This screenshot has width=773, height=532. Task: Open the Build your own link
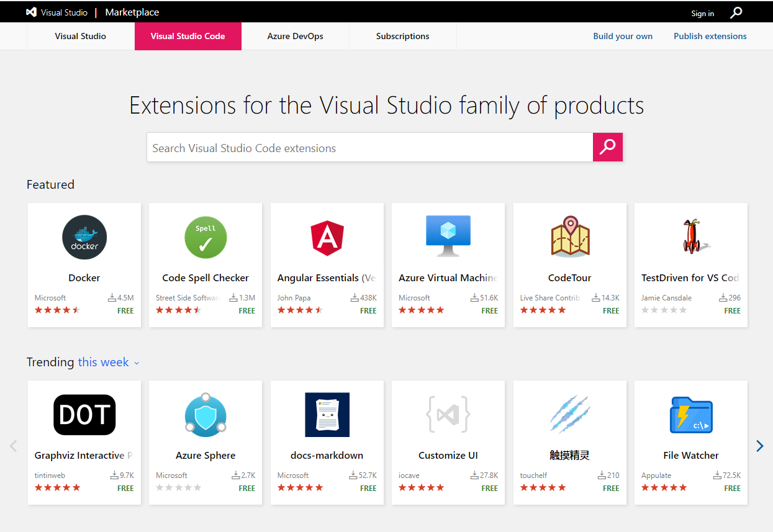coord(623,36)
